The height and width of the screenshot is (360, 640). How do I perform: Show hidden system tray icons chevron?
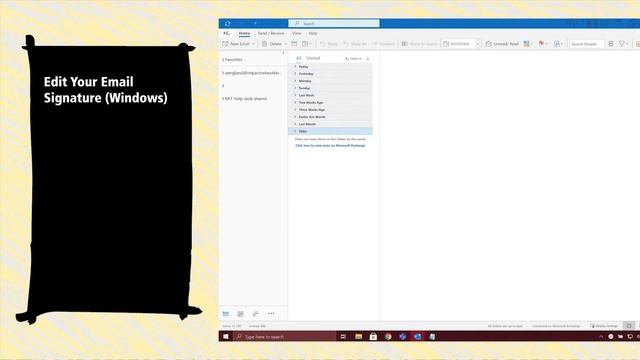point(601,336)
